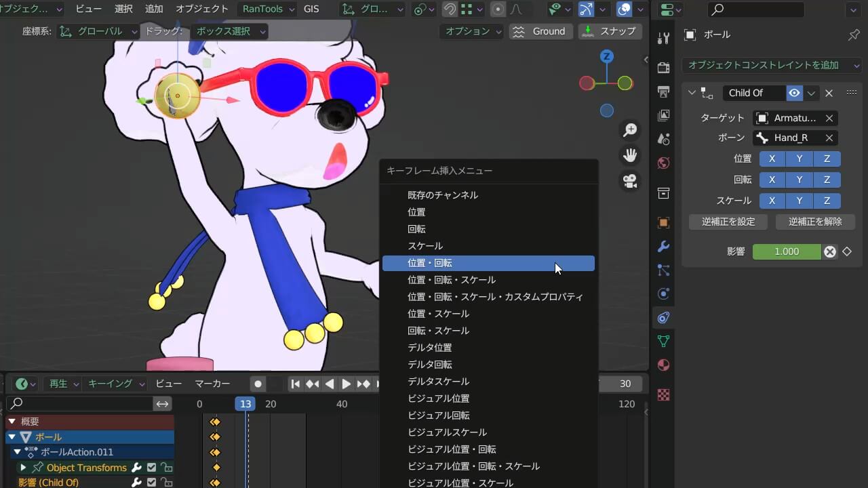The width and height of the screenshot is (868, 488).
Task: Disable the rotation Y axis toggle
Action: (800, 180)
